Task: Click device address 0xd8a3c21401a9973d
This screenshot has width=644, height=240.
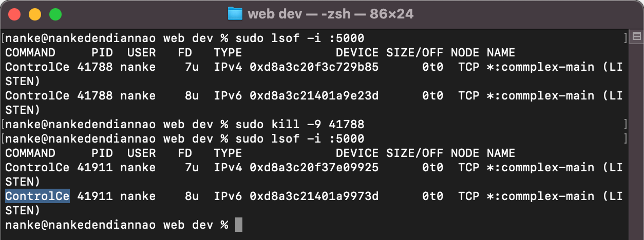Action: [314, 196]
